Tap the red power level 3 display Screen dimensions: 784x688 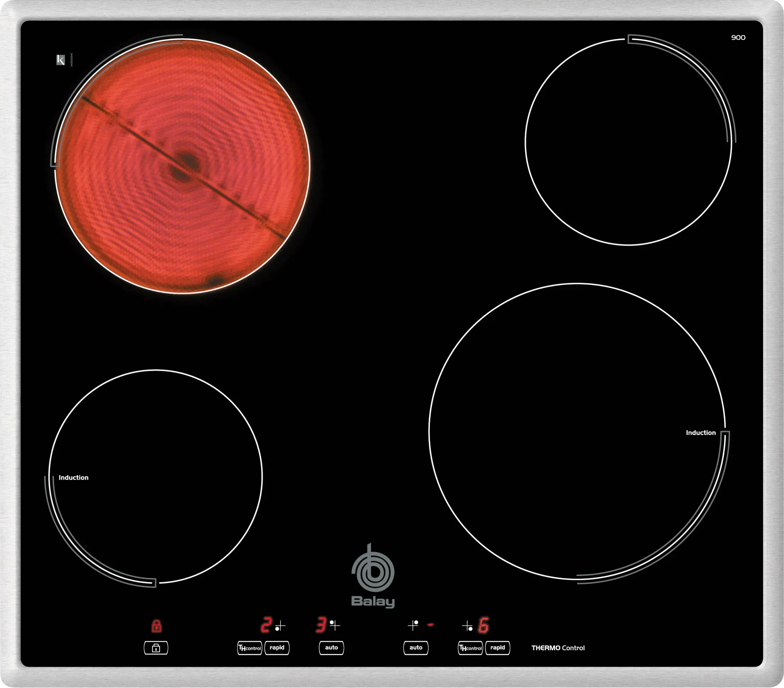(321, 625)
